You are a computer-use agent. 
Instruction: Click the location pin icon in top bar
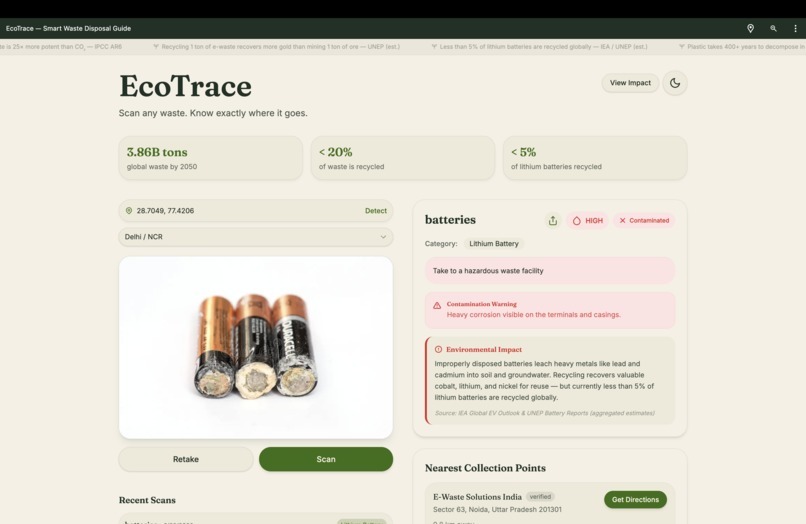750,29
